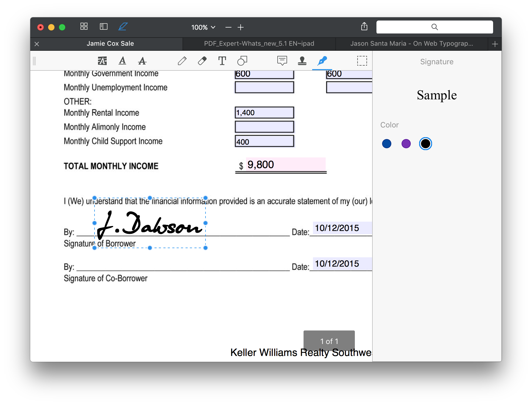Select the note comment tool
The image size is (532, 405).
tap(282, 61)
